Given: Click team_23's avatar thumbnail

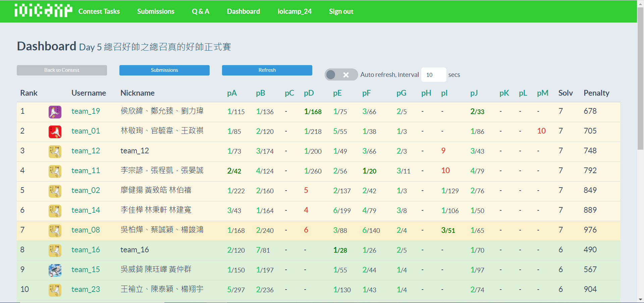Looking at the screenshot, I should (x=55, y=290).
